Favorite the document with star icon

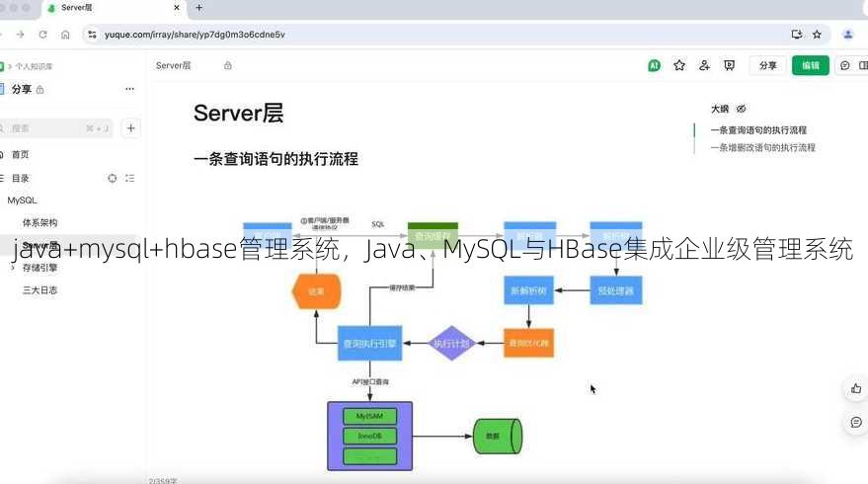click(679, 65)
